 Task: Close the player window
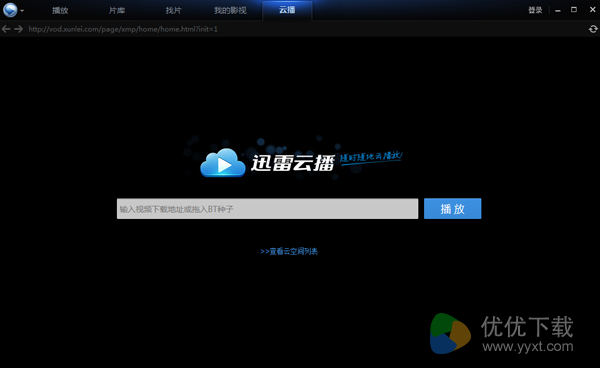pos(592,10)
